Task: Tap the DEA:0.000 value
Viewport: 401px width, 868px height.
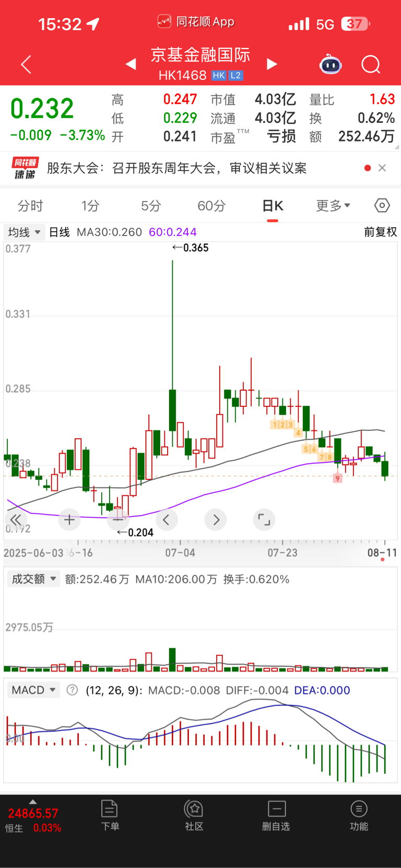Action: point(322,690)
